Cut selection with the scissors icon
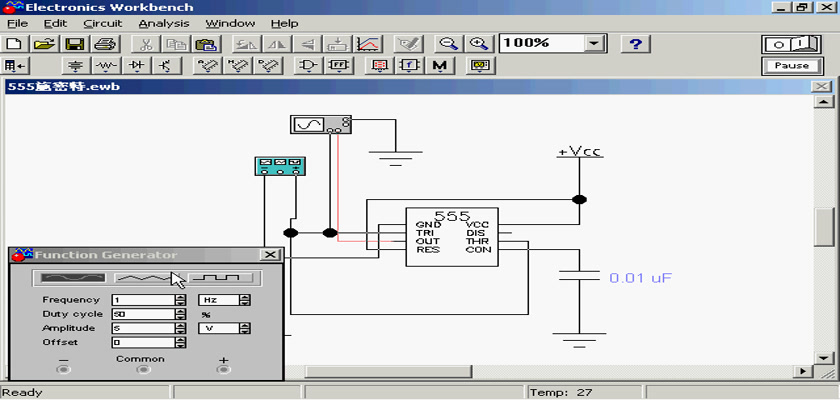 tap(146, 43)
